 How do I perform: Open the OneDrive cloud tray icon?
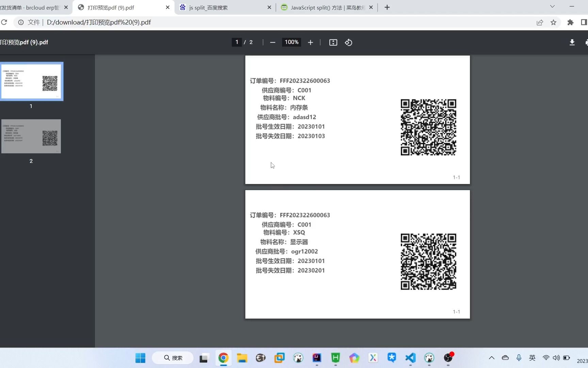pyautogui.click(x=505, y=358)
